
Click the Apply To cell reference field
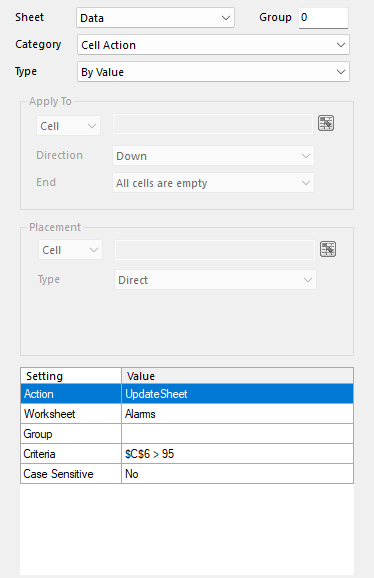pyautogui.click(x=213, y=124)
